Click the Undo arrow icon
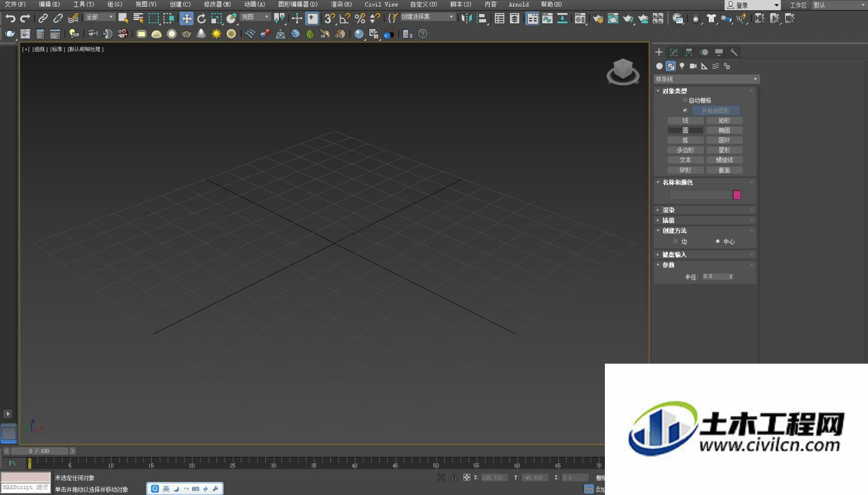Image resolution: width=868 pixels, height=495 pixels. [10, 18]
